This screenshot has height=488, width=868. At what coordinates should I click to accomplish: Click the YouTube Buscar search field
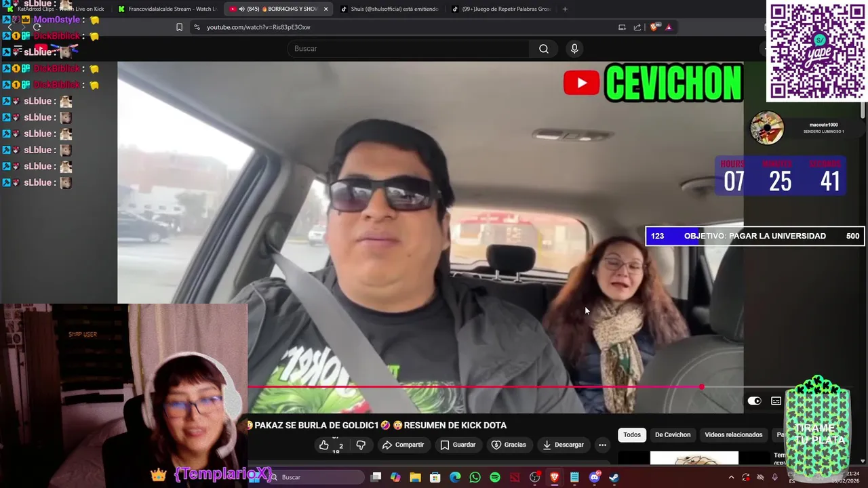point(408,49)
